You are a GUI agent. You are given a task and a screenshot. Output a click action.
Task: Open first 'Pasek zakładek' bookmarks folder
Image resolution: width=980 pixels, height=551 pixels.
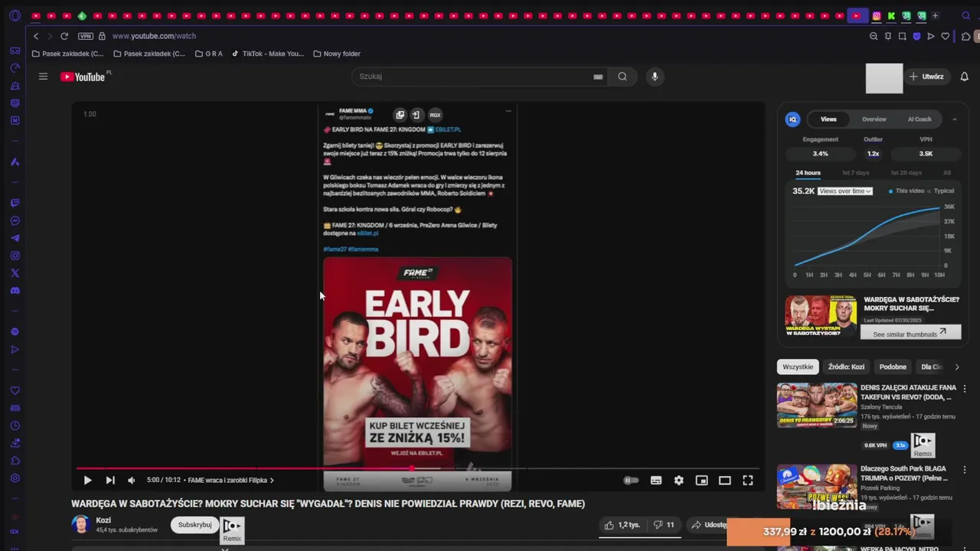point(68,54)
